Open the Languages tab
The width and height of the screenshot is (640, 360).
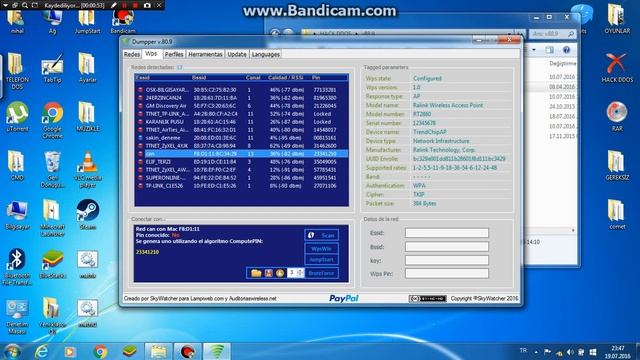pyautogui.click(x=266, y=54)
